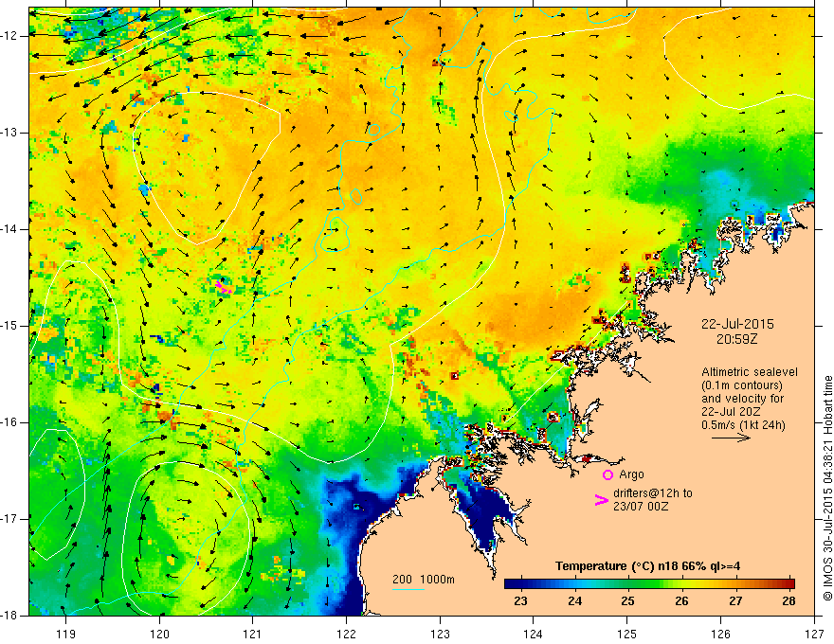Click the yellow 26°C section of colorbar
Image resolution: width=834 pixels, height=644 pixels.
pos(681,583)
